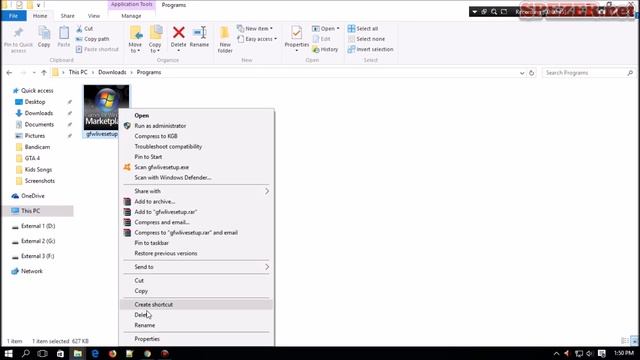Screen dimensions: 640x360
Task: Open the Windows Start menu
Action: (8, 353)
